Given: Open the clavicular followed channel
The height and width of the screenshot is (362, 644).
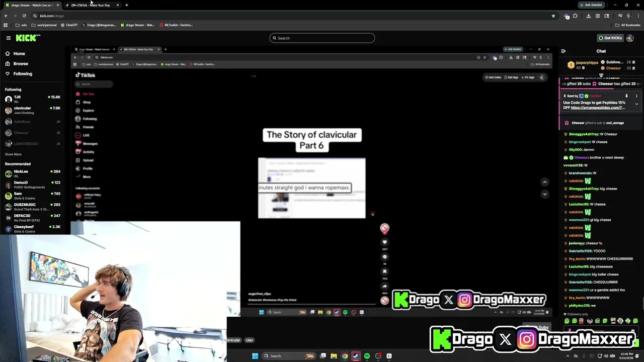Looking at the screenshot, I should 32,110.
